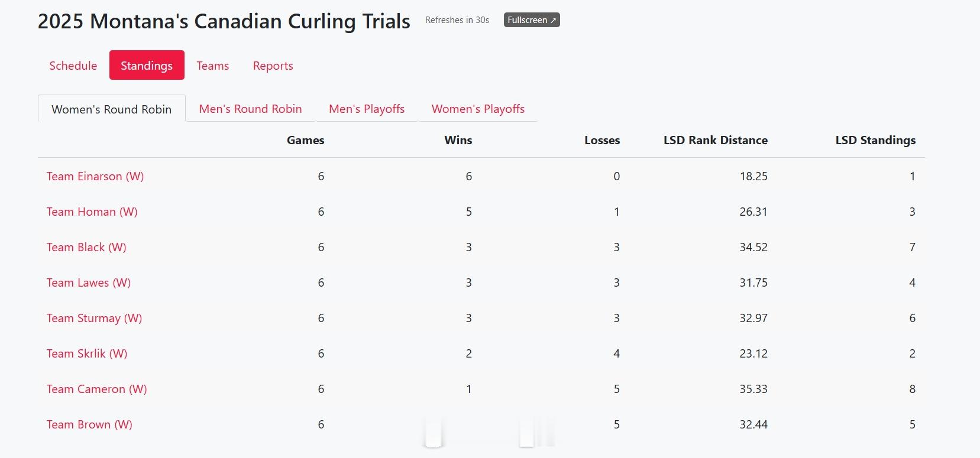This screenshot has height=458, width=980.
Task: Switch to the Schedule tab
Action: coord(73,66)
